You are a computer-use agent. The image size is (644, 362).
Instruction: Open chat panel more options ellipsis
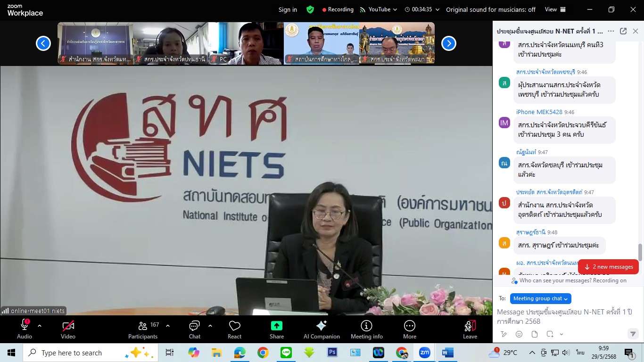point(611,31)
